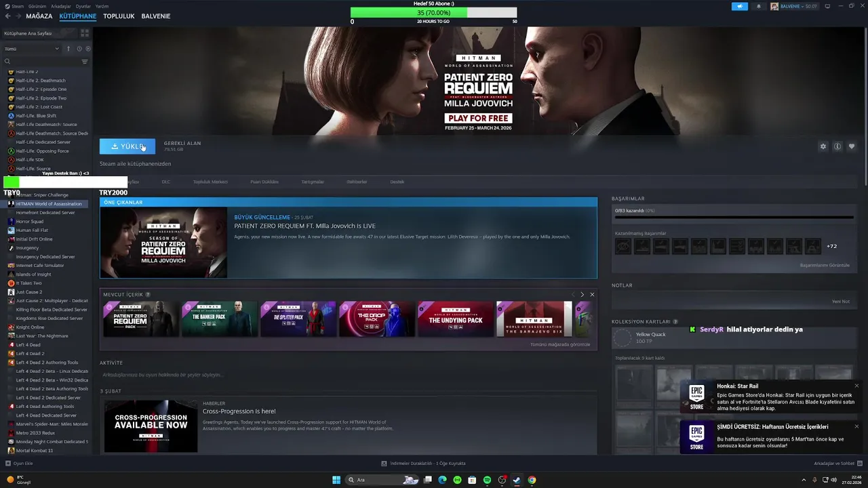868x488 pixels.
Task: Open the Arkadaşlar menu
Action: click(x=61, y=6)
